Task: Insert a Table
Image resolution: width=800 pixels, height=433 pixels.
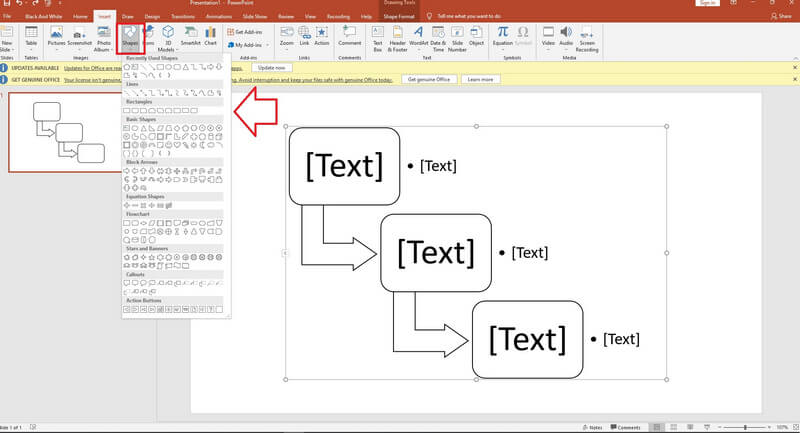Action: click(x=31, y=38)
